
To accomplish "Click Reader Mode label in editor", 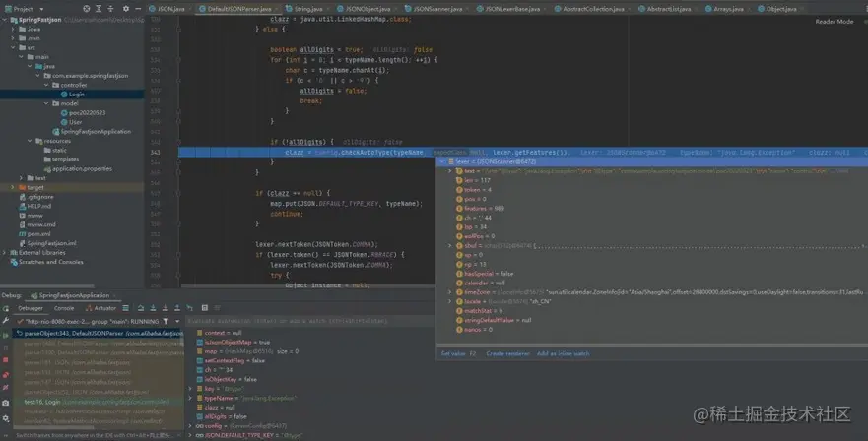I will tap(834, 22).
